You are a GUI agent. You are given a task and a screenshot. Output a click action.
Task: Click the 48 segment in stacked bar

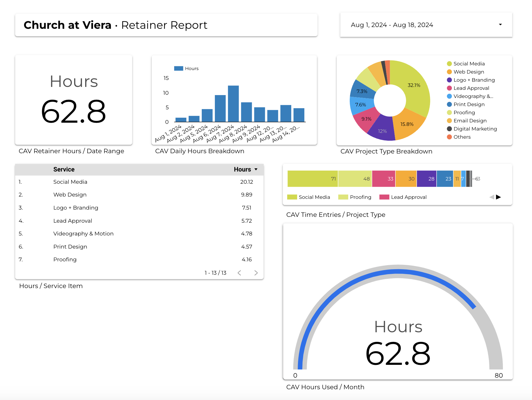(355, 179)
